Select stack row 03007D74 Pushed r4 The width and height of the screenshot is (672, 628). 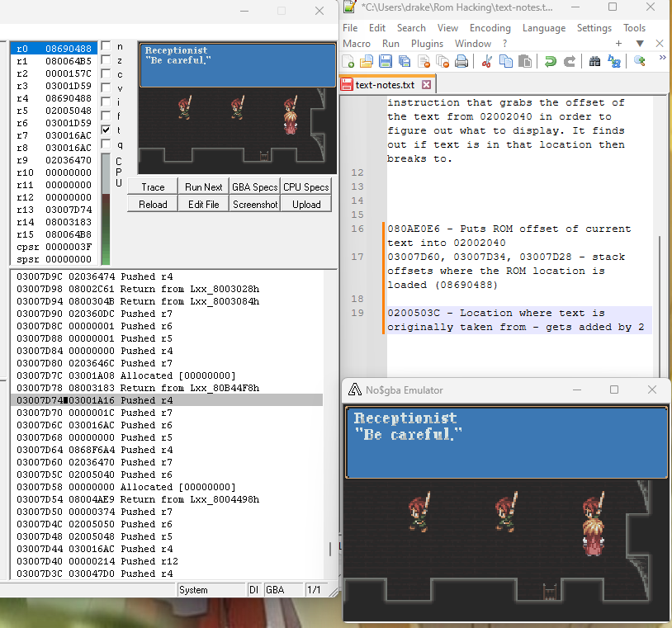pyautogui.click(x=167, y=400)
